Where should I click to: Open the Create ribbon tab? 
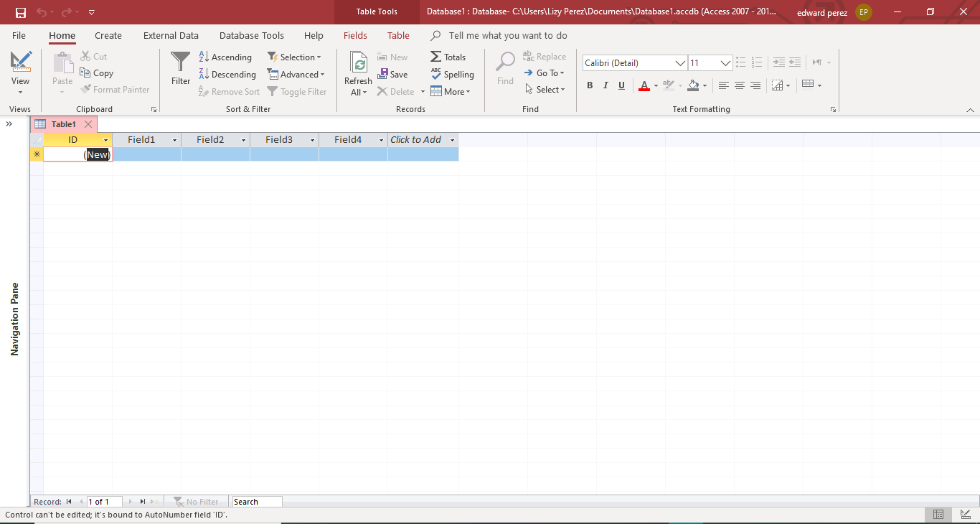[108, 35]
